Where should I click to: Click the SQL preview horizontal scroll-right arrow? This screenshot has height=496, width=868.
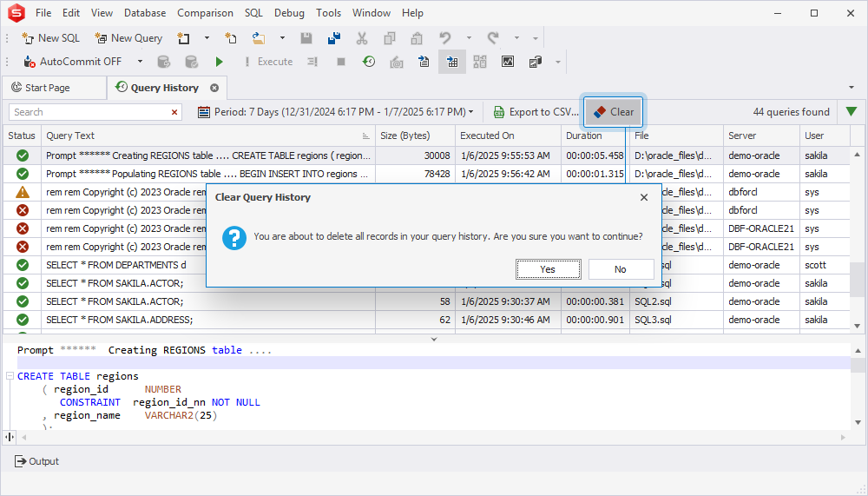tap(843, 437)
